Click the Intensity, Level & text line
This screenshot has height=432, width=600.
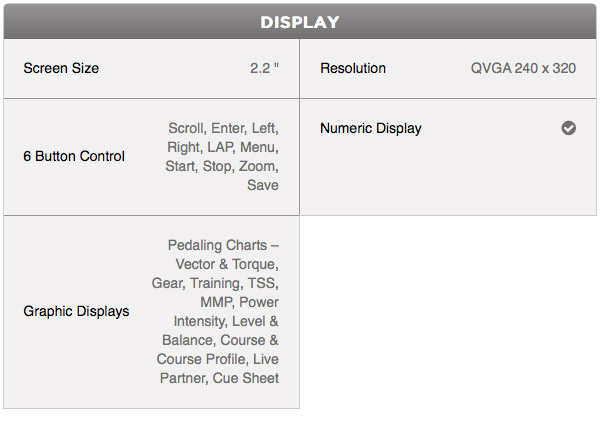(226, 321)
